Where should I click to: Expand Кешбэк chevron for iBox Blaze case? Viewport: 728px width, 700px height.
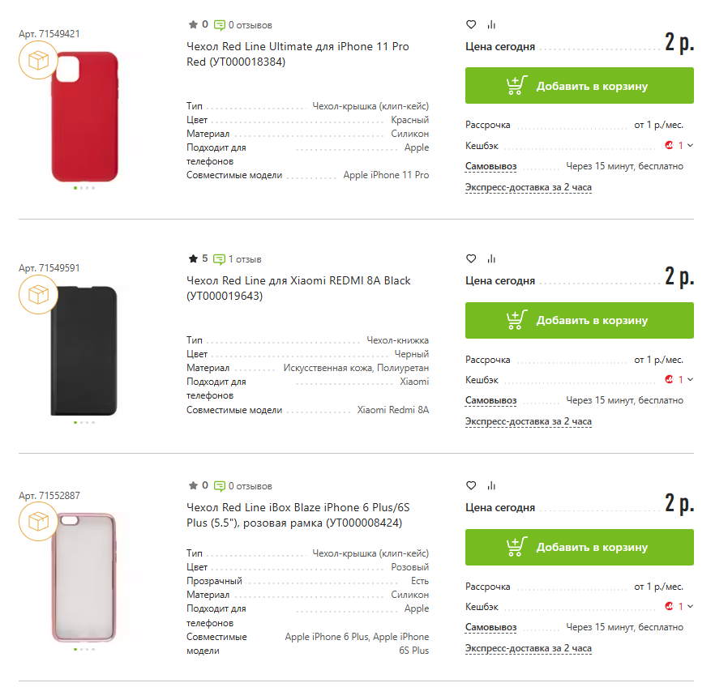pos(689,606)
